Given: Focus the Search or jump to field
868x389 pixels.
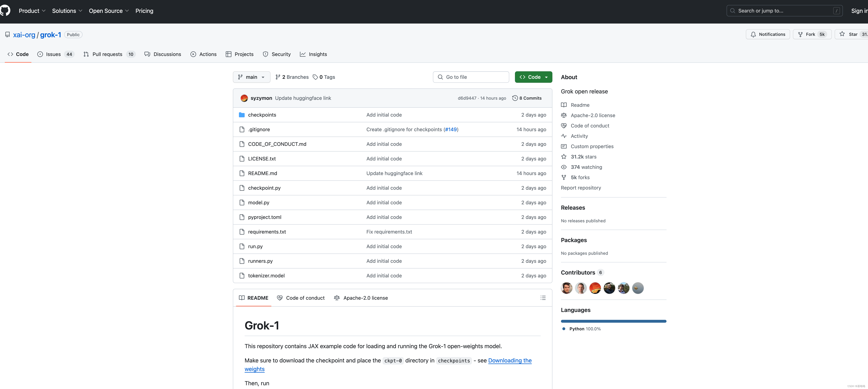Looking at the screenshot, I should click(x=784, y=11).
